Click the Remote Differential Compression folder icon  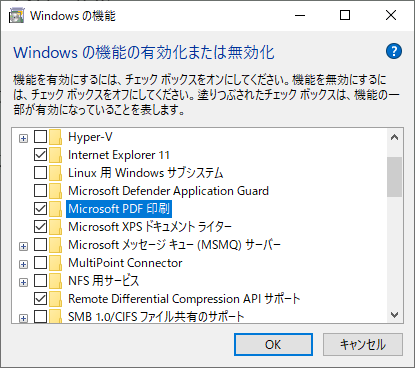coord(55,299)
